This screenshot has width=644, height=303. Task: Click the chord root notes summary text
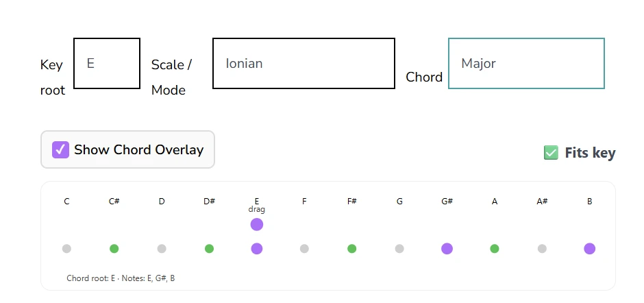(121, 278)
